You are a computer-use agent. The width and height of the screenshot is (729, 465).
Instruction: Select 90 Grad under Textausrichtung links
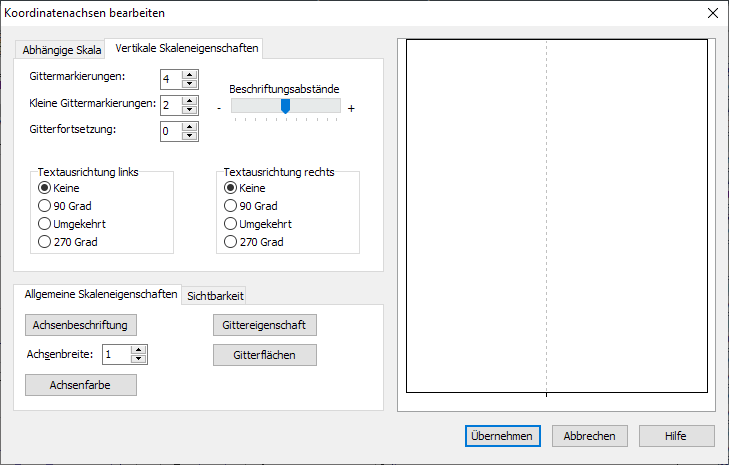(44, 206)
